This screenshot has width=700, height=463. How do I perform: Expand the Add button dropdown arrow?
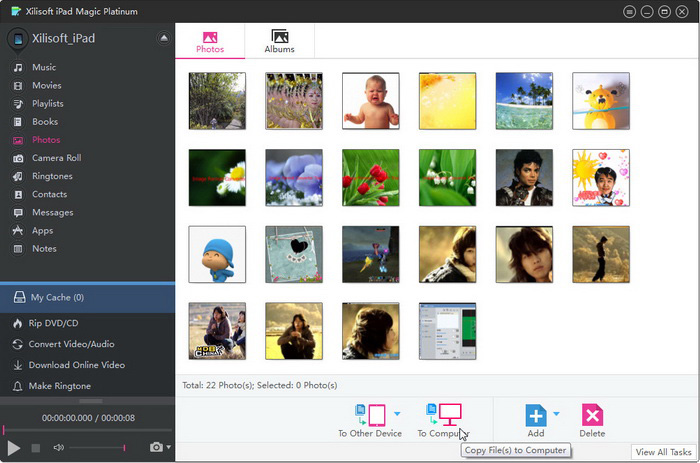(x=556, y=413)
